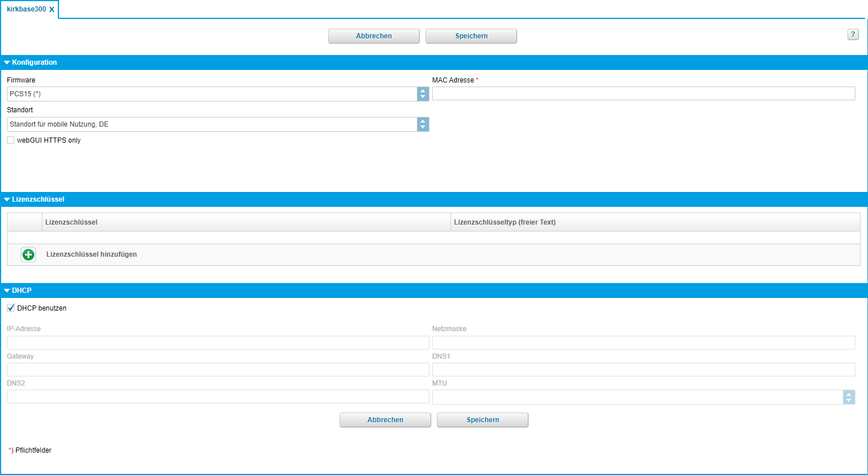Click the top Speichern button
The height and width of the screenshot is (475, 868).
(x=471, y=36)
